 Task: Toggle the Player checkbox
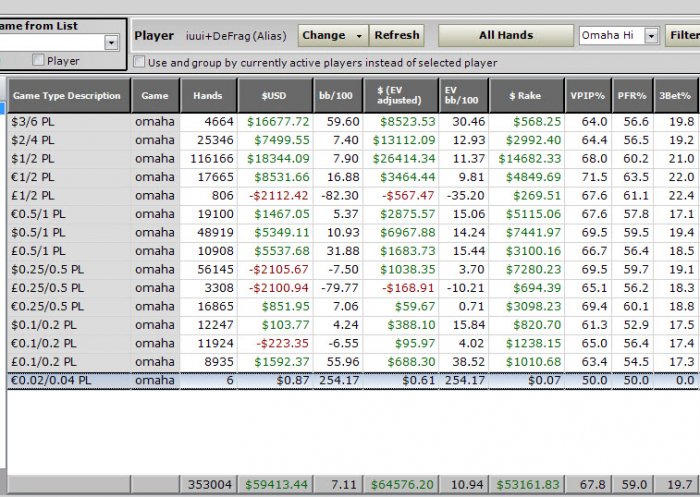click(39, 61)
